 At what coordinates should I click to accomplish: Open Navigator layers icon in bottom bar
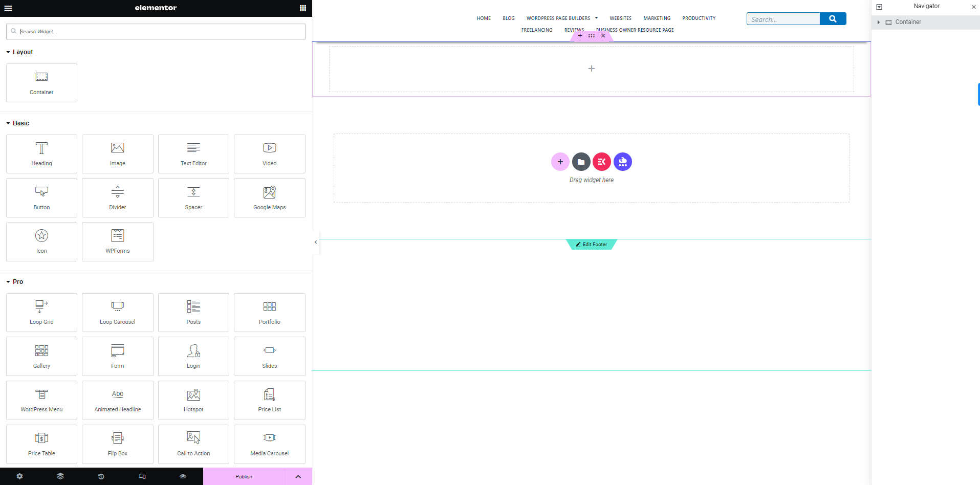click(60, 476)
